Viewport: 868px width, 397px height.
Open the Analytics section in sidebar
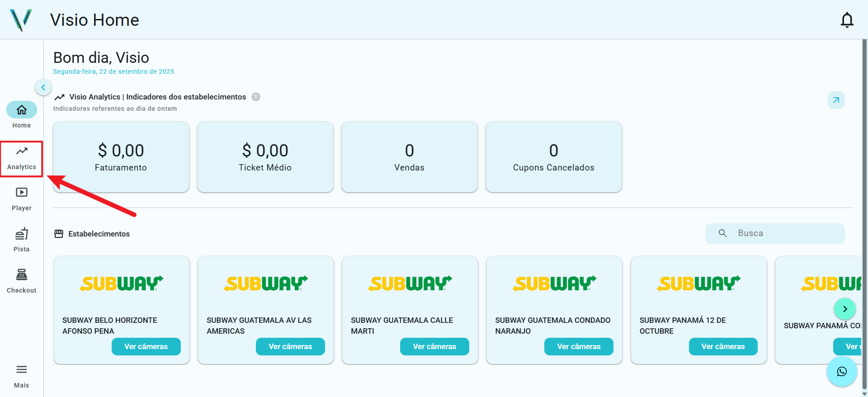pos(22,158)
